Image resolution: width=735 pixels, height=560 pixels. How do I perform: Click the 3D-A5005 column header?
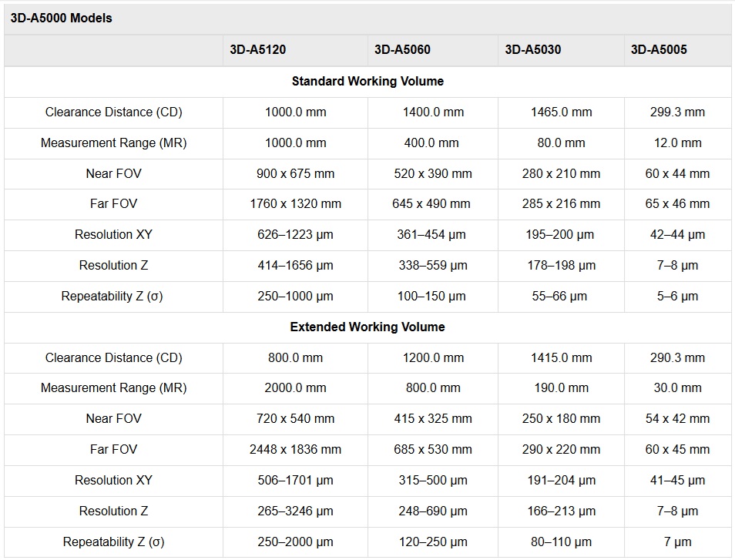click(659, 50)
